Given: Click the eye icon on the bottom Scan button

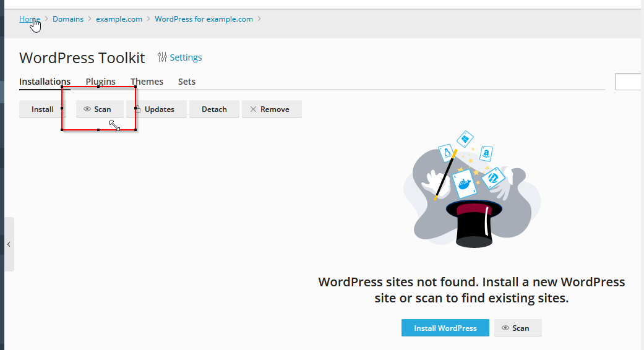Looking at the screenshot, I should tap(505, 328).
